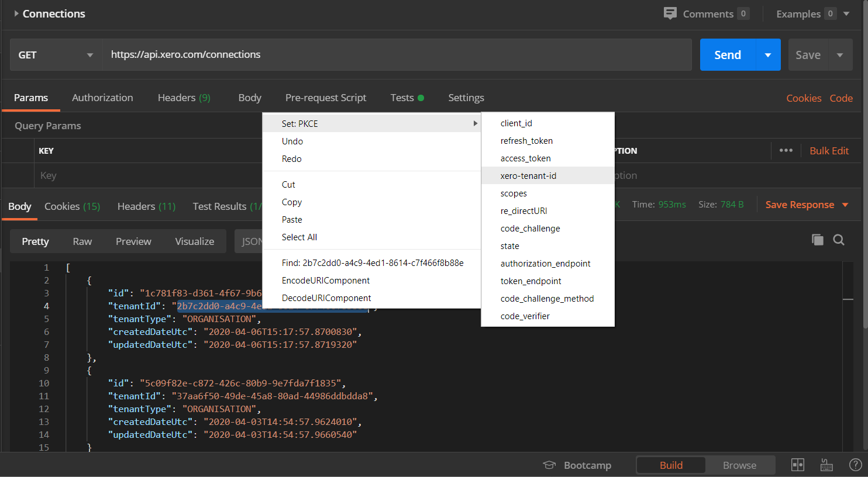Expand the Connections request title arrow
The image size is (868, 477).
16,13
